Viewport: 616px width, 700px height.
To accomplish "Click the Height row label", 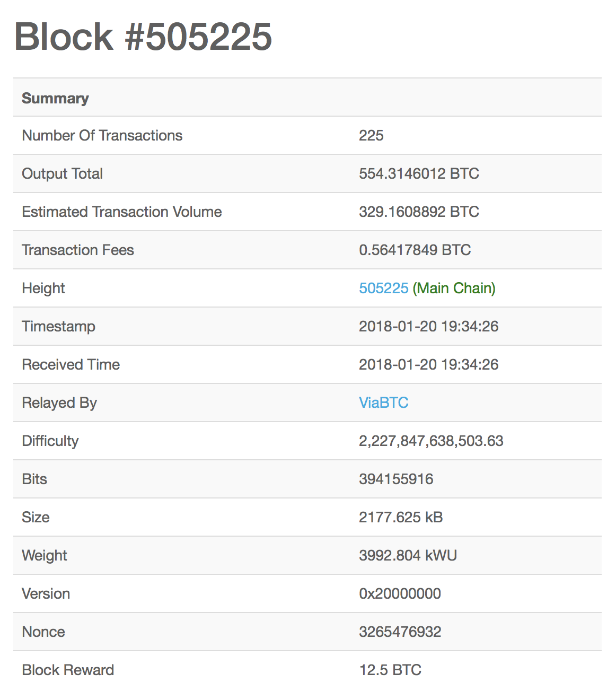I will [x=43, y=288].
